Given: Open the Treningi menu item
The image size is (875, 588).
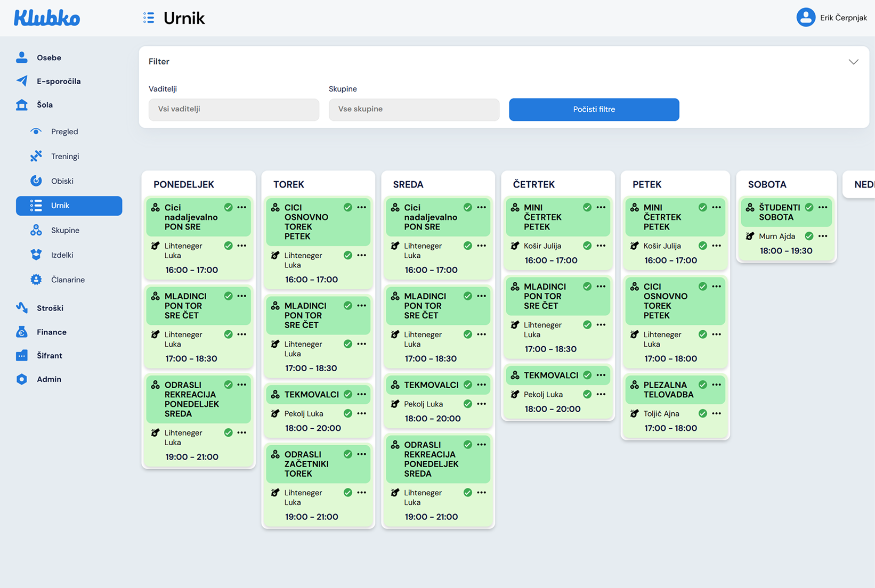Looking at the screenshot, I should point(65,156).
